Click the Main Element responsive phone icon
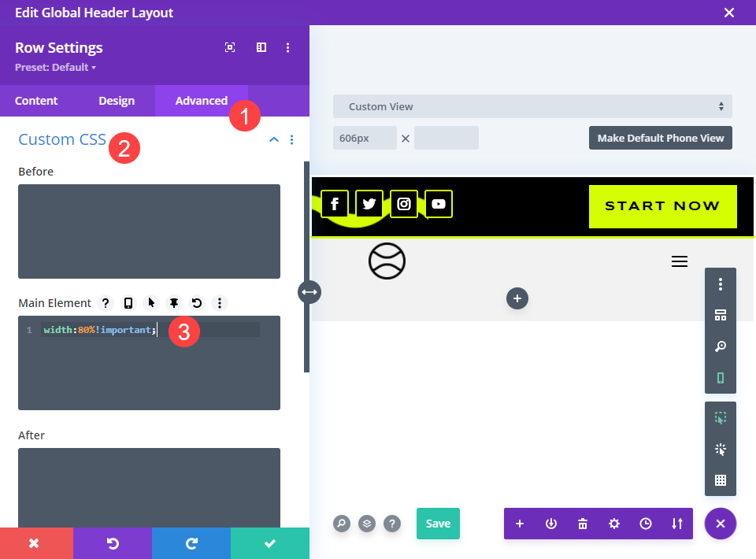Image resolution: width=756 pixels, height=559 pixels. point(128,303)
